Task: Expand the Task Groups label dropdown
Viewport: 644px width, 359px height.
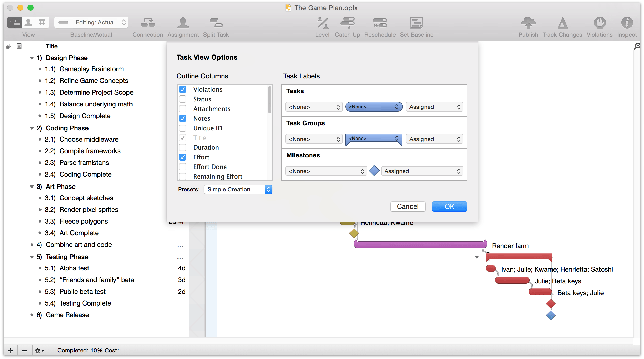Action: click(373, 139)
